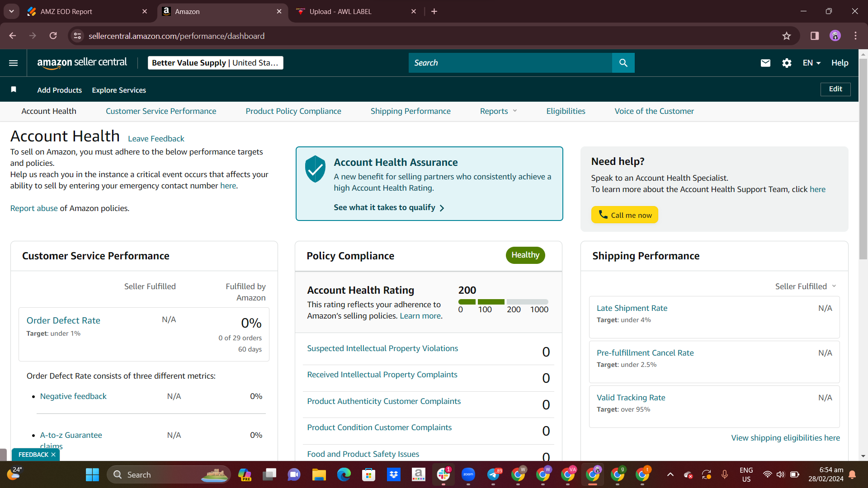View site information icon in address bar

coord(78,36)
